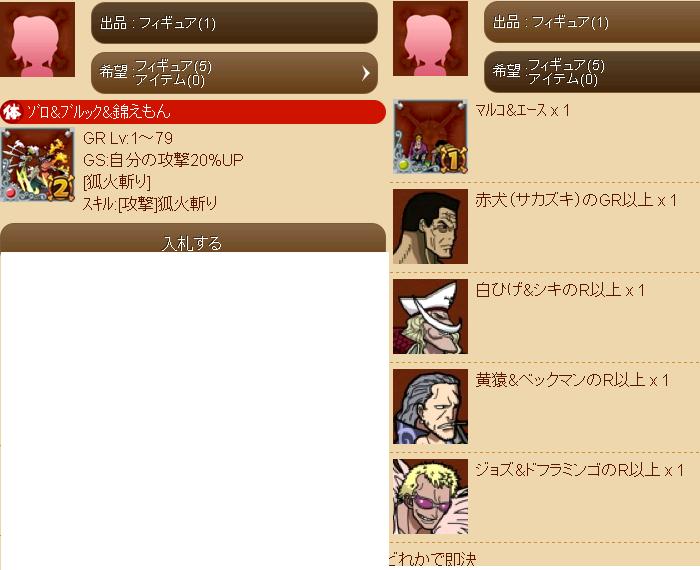Click the red ゾロ&ブルック&錦えもん title banner
700x570 pixels.
click(x=193, y=112)
